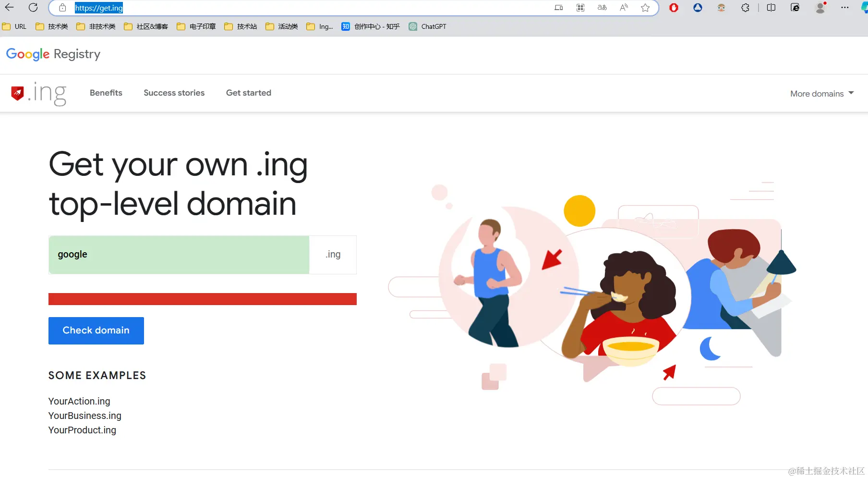Image resolution: width=868 pixels, height=479 pixels.
Task: Expand the More domains dropdown
Action: (x=822, y=94)
